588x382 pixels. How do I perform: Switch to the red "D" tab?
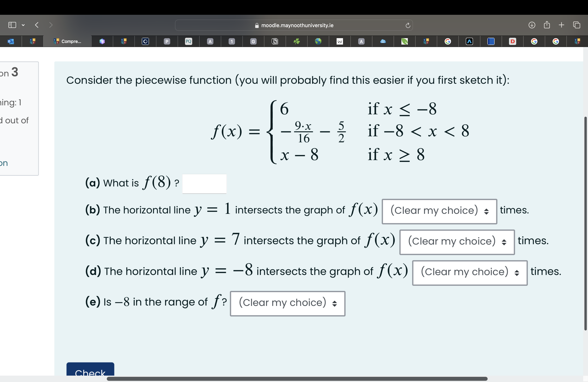(x=513, y=41)
